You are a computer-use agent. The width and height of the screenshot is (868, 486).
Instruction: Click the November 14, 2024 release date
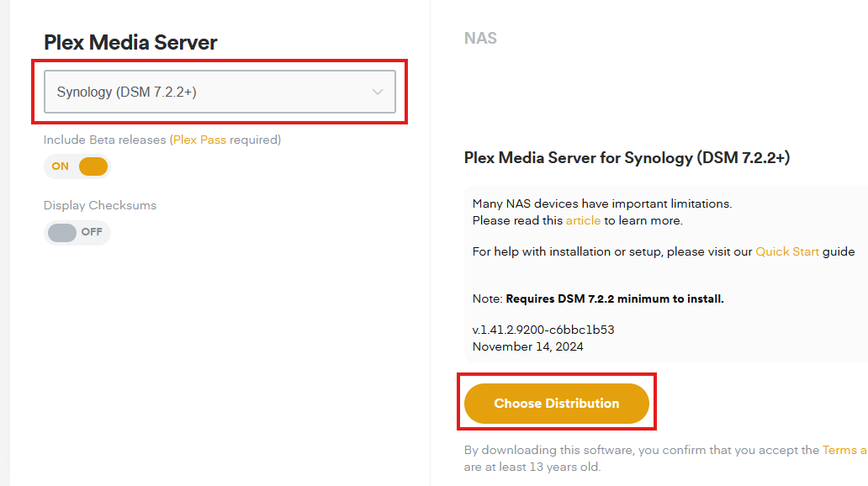tap(527, 346)
